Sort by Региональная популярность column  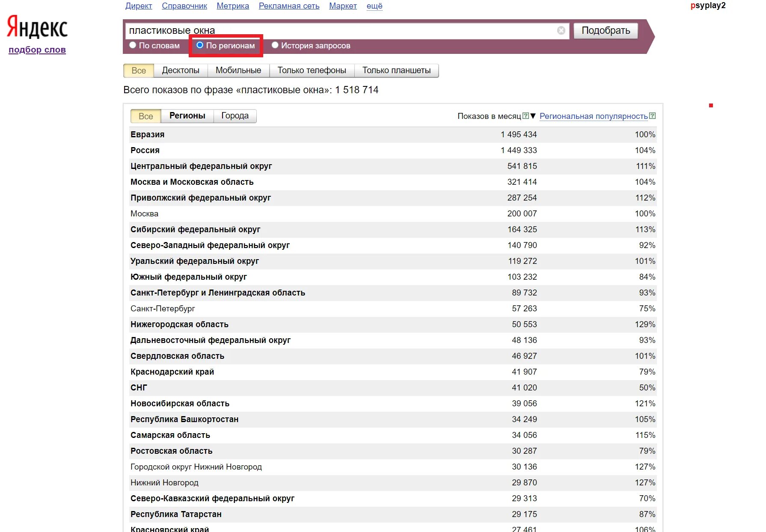click(x=594, y=116)
